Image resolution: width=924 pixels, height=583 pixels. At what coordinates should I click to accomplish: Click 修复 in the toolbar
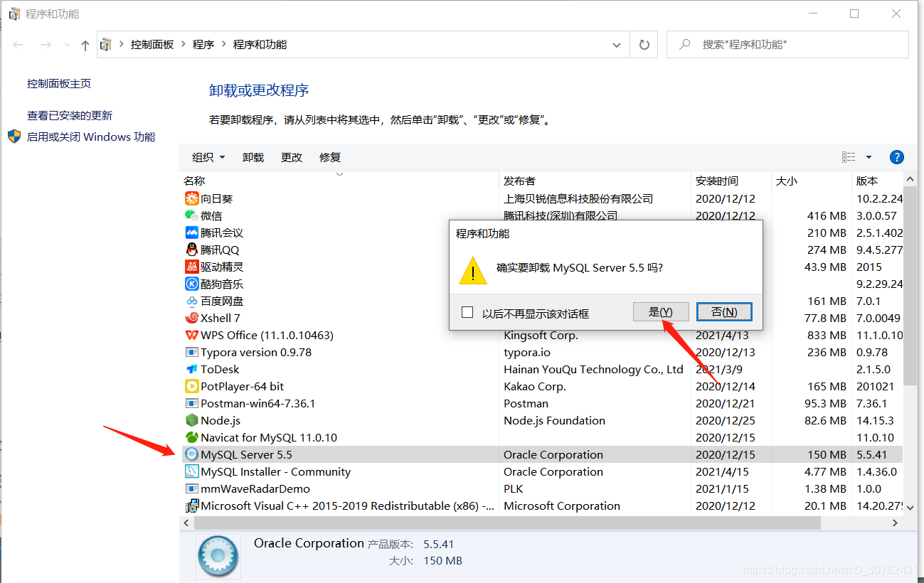330,157
